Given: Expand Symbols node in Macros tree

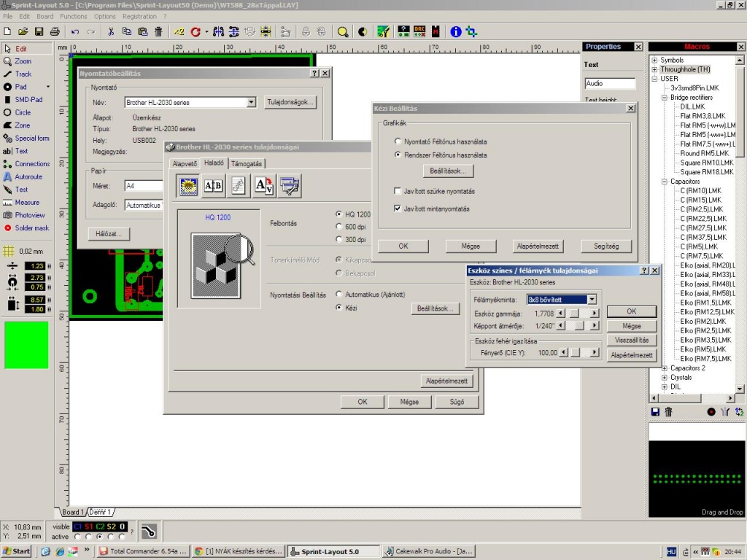Looking at the screenshot, I should coord(654,60).
